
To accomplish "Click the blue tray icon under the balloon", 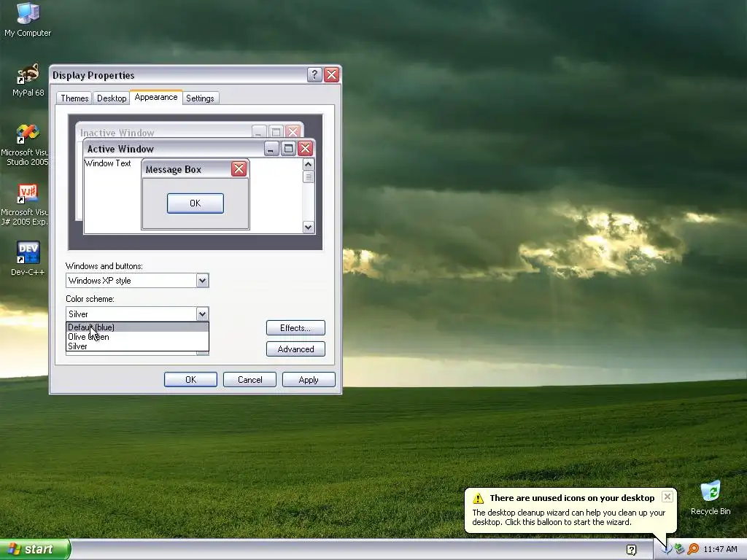I will [666, 550].
